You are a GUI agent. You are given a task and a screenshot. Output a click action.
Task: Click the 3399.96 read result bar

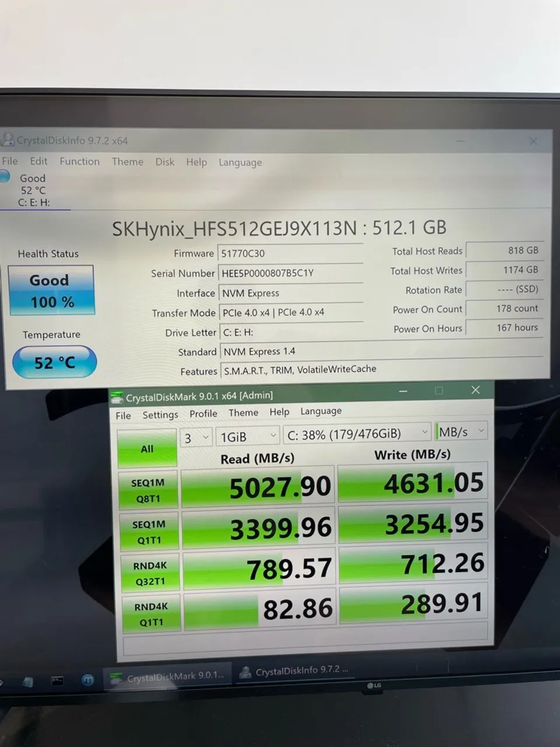click(x=258, y=529)
